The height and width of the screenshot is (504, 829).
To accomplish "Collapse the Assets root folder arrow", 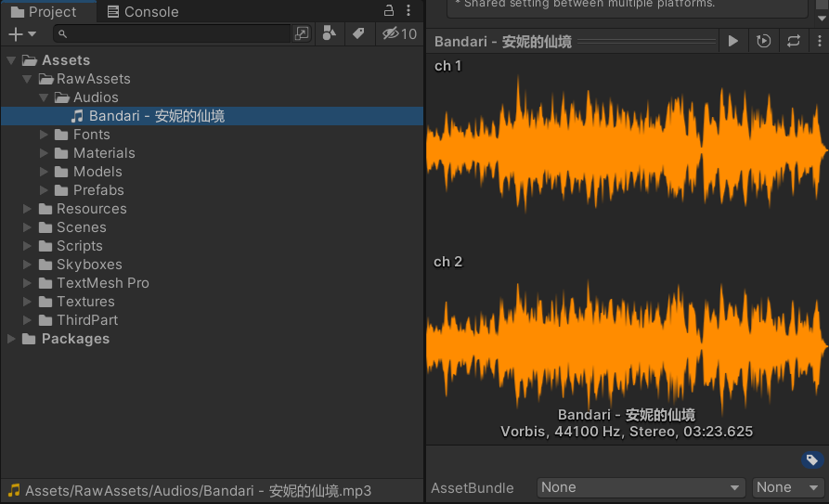I will point(11,60).
